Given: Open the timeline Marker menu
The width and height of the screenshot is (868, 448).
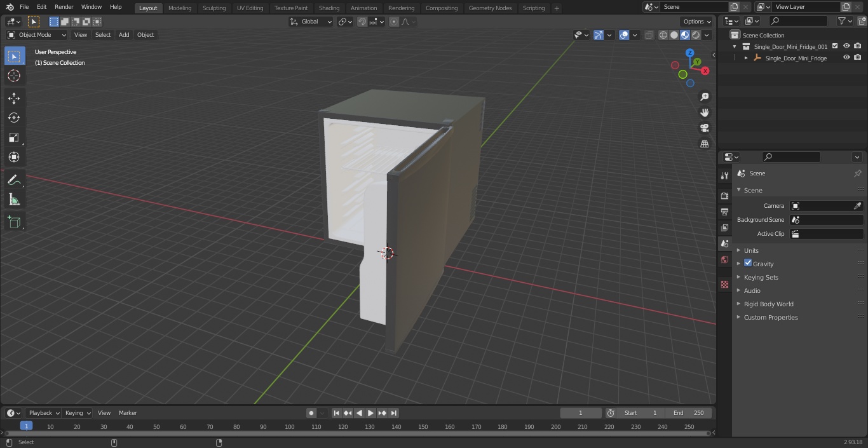Looking at the screenshot, I should [128, 413].
